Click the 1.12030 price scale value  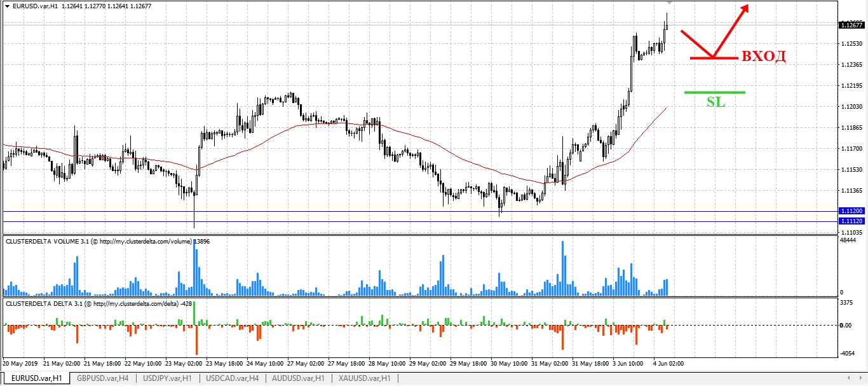pos(851,107)
